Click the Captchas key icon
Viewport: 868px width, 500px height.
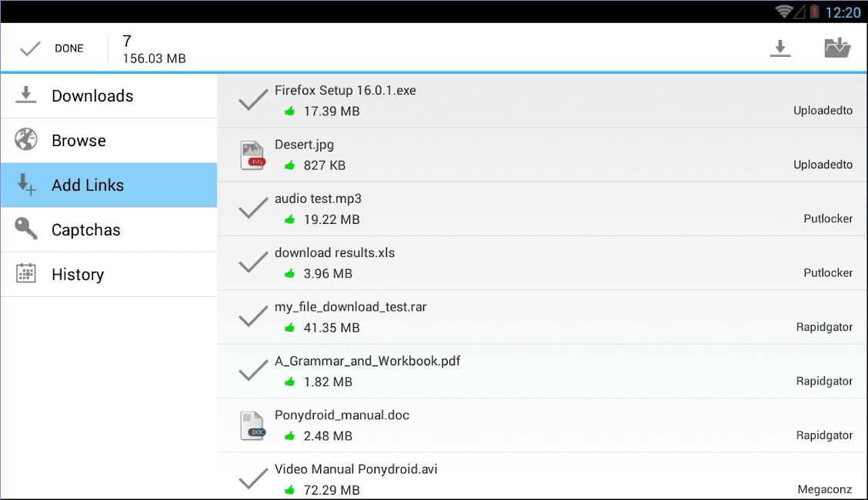(26, 228)
